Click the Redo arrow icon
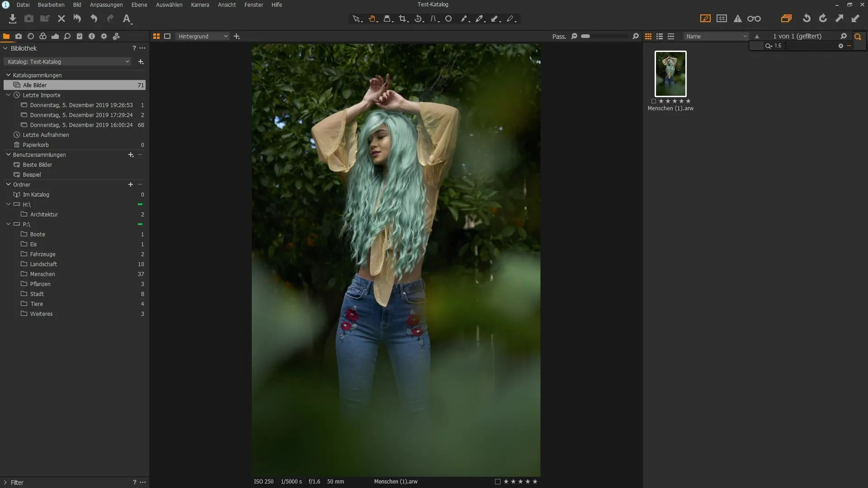Screen dimensions: 868x488 pyautogui.click(x=110, y=19)
